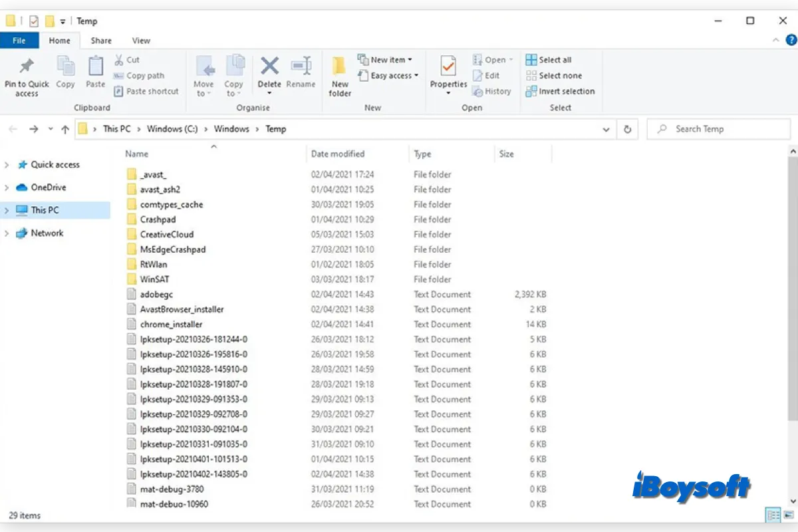Open the address bar history dropdown
Image resolution: width=798 pixels, height=532 pixels.
(606, 130)
